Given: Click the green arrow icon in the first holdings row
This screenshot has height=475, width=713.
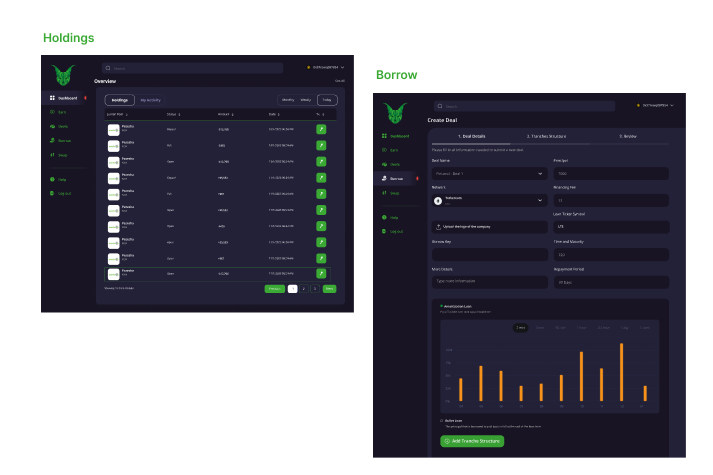Looking at the screenshot, I should 321,129.
